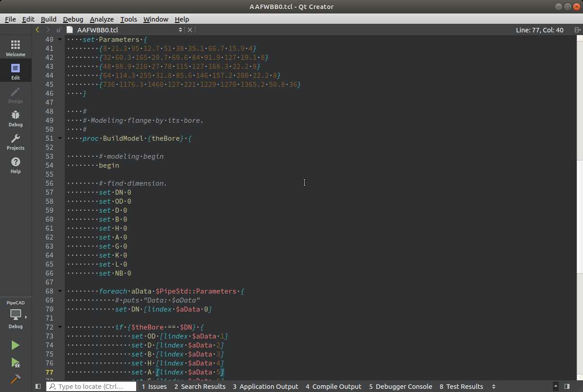Click comment 'Modeling flange by its bore.'
This screenshot has height=392, width=583.
pyautogui.click(x=147, y=120)
